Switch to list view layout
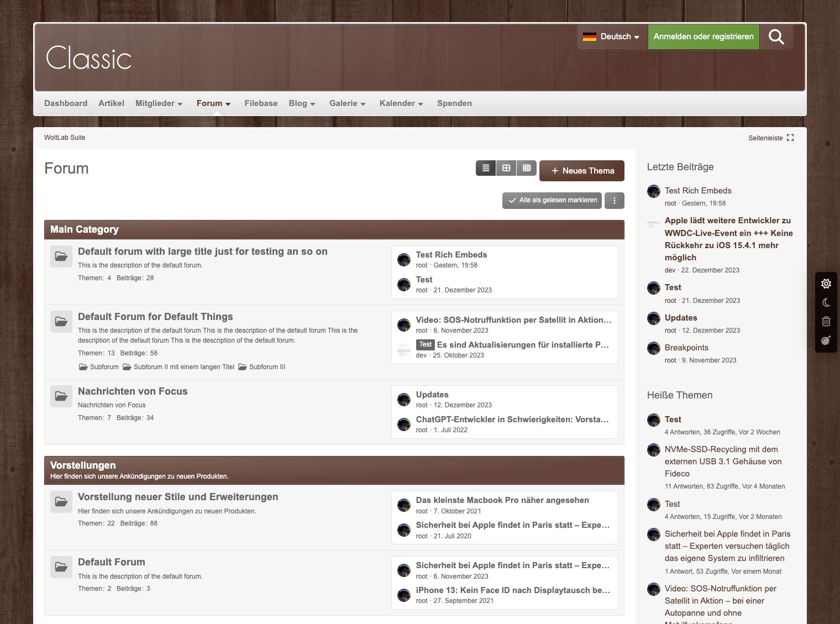 486,168
